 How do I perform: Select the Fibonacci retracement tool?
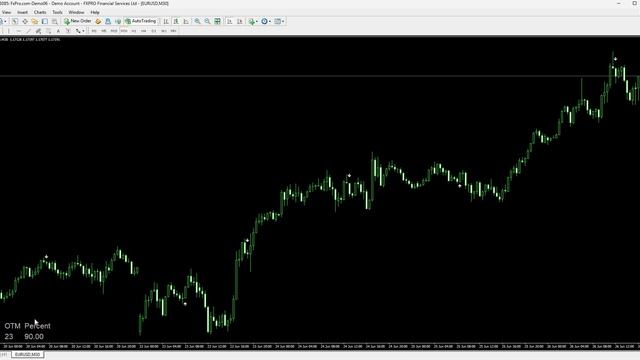point(48,31)
